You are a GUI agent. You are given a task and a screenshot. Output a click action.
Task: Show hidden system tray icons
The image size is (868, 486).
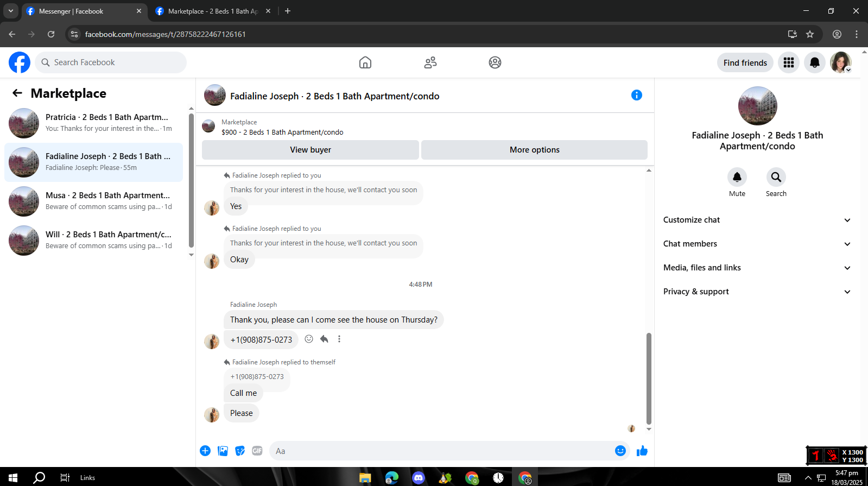coord(808,478)
